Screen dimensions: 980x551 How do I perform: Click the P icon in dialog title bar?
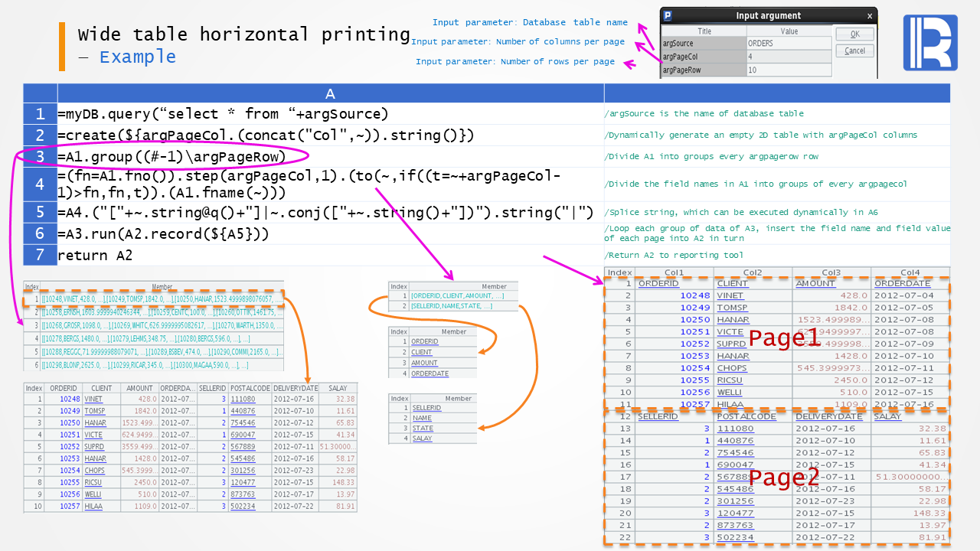pyautogui.click(x=668, y=15)
